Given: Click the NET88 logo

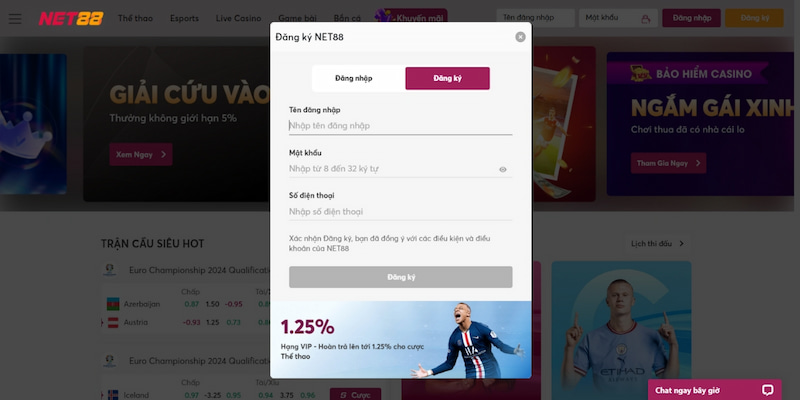Looking at the screenshot, I should pos(71,18).
